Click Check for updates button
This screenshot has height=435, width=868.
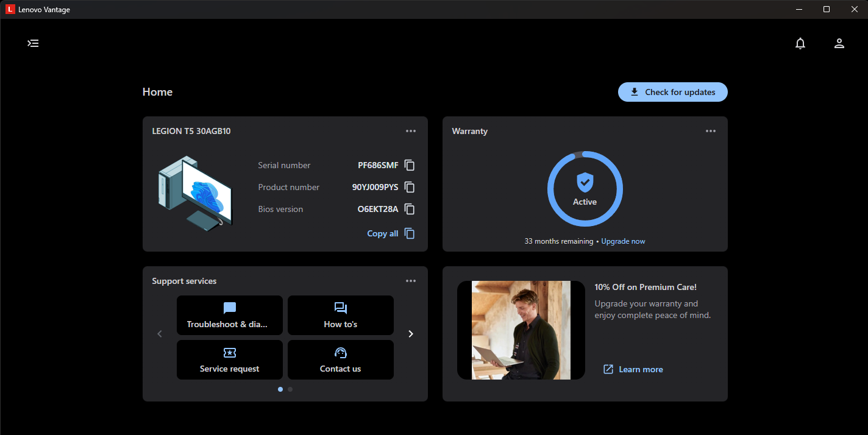click(x=673, y=92)
